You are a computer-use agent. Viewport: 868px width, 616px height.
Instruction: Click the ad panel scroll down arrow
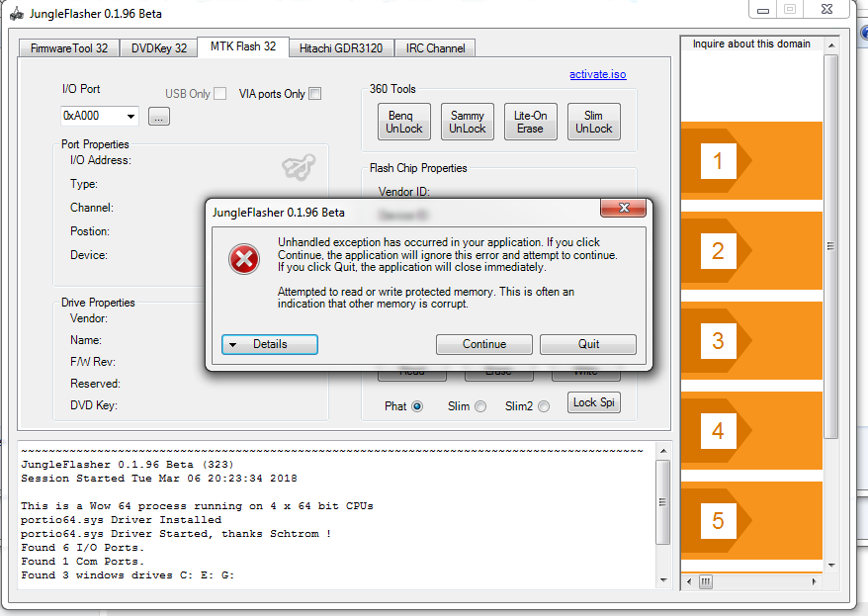pos(830,566)
